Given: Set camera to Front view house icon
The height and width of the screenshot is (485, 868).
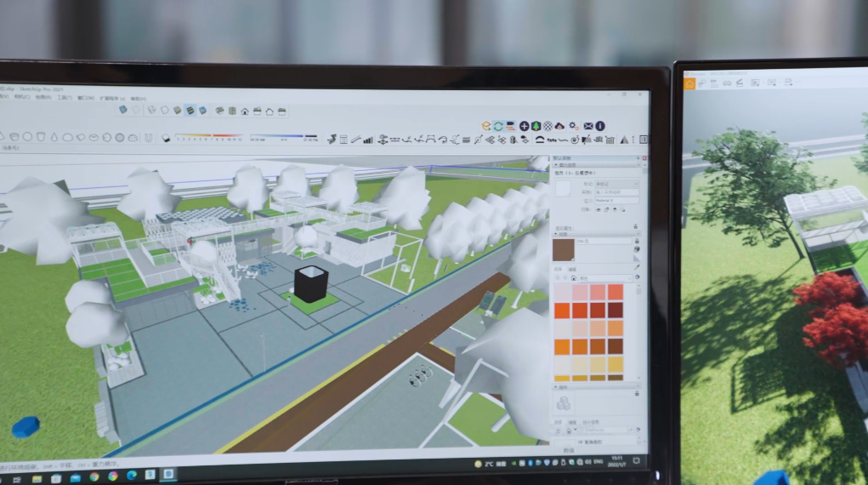Looking at the screenshot, I should (245, 111).
